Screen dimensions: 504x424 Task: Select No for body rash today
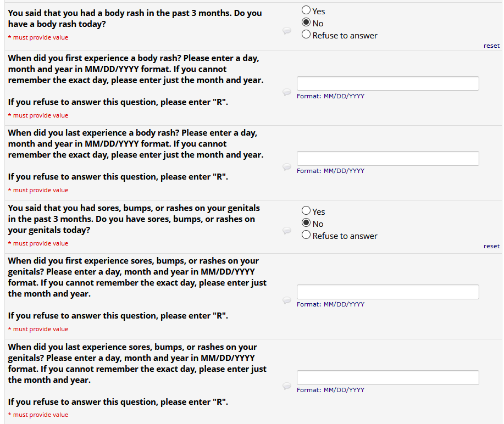pyautogui.click(x=306, y=23)
